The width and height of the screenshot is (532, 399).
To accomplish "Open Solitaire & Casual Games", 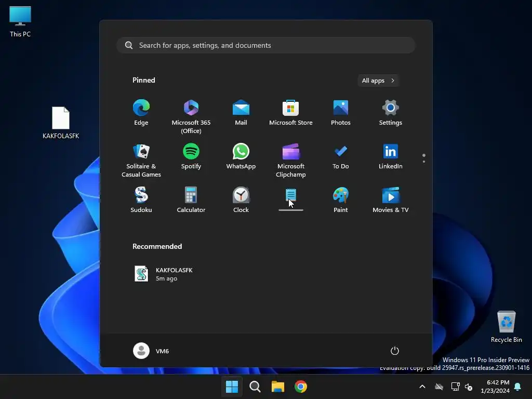I will [x=141, y=160].
